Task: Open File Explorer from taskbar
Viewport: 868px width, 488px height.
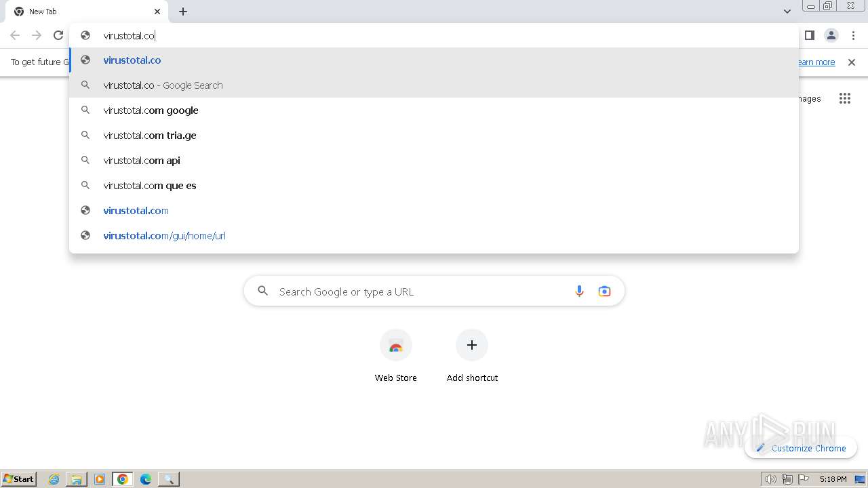Action: click(x=77, y=479)
